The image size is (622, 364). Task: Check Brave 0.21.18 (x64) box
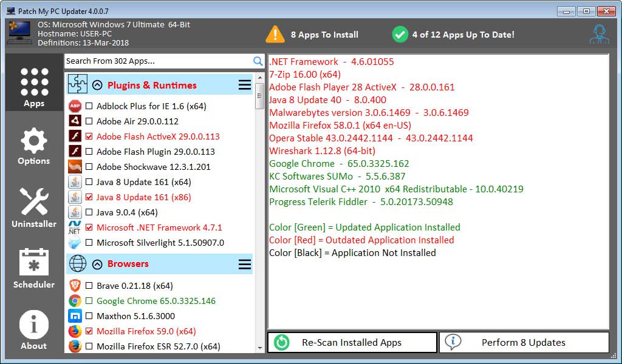pos(89,286)
